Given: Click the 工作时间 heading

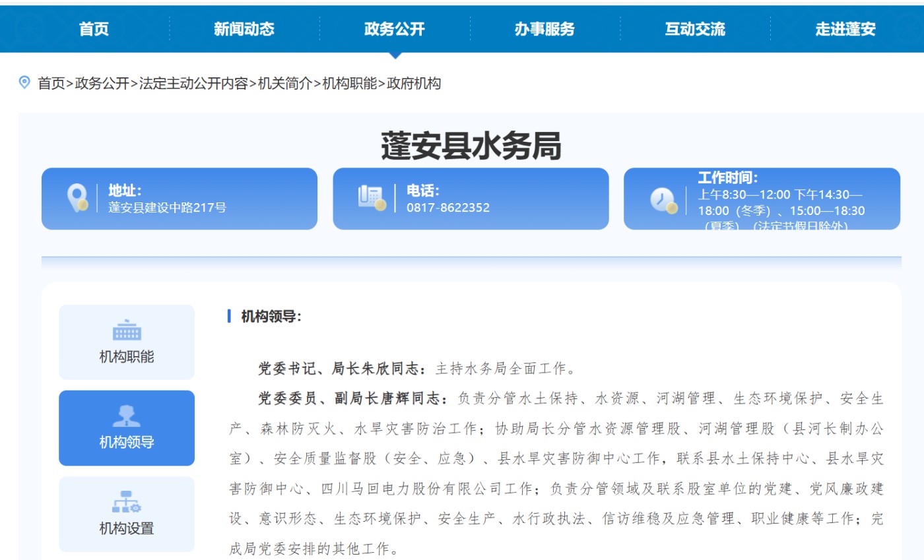Looking at the screenshot, I should (728, 177).
